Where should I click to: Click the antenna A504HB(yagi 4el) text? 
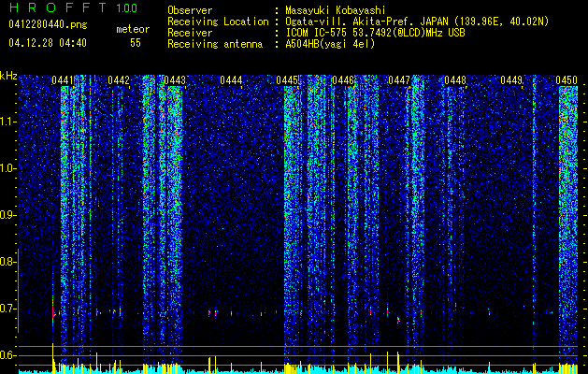[330, 44]
